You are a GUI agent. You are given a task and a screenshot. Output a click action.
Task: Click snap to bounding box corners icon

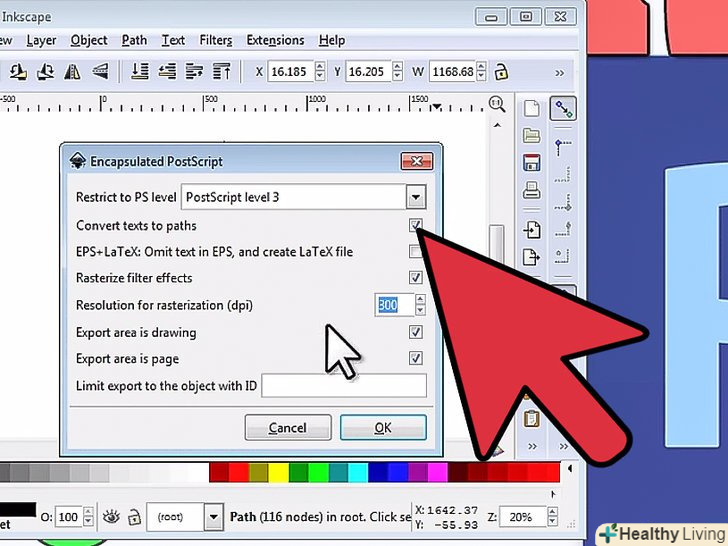tap(563, 202)
